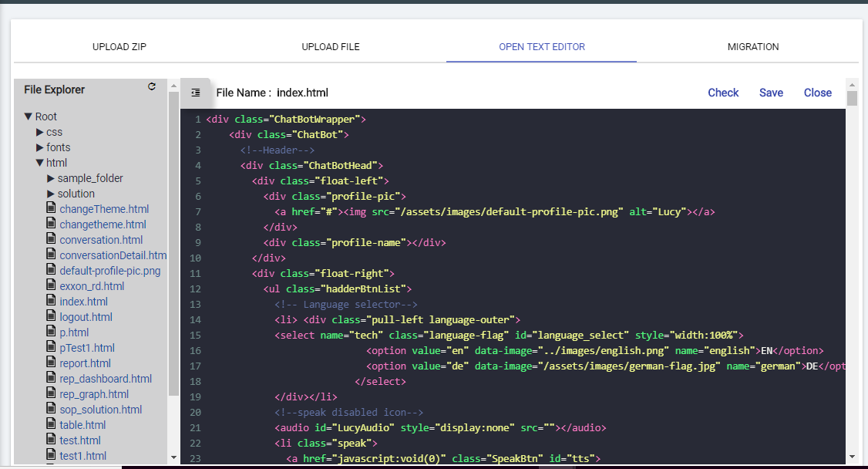Click page scrollbar up arrow at right
The height and width of the screenshot is (469, 868).
pos(852,85)
